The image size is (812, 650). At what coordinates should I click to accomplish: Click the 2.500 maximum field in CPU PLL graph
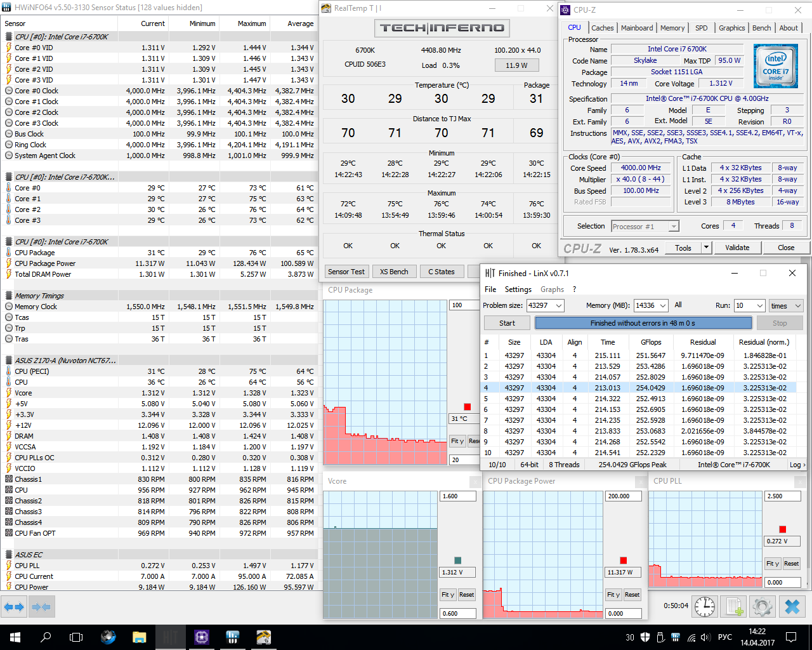783,496
